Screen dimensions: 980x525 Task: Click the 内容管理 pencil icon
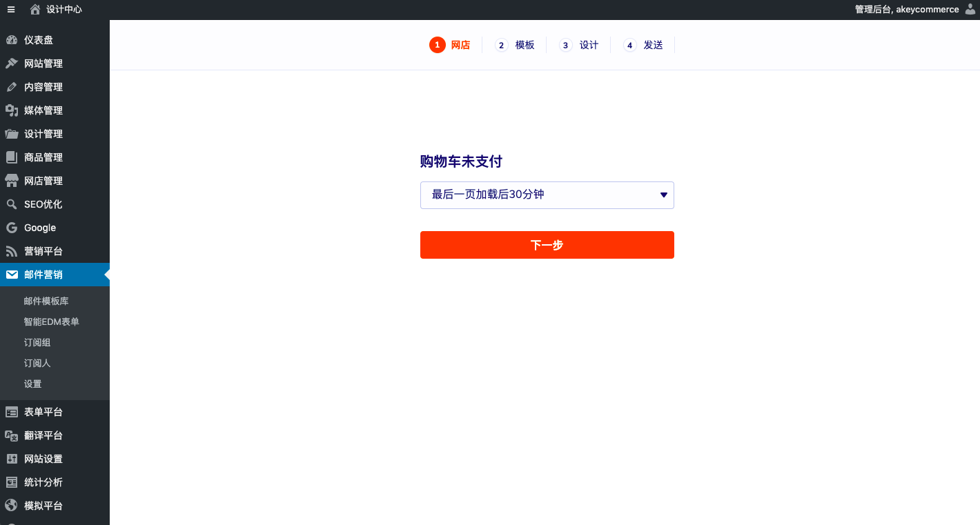pos(12,87)
